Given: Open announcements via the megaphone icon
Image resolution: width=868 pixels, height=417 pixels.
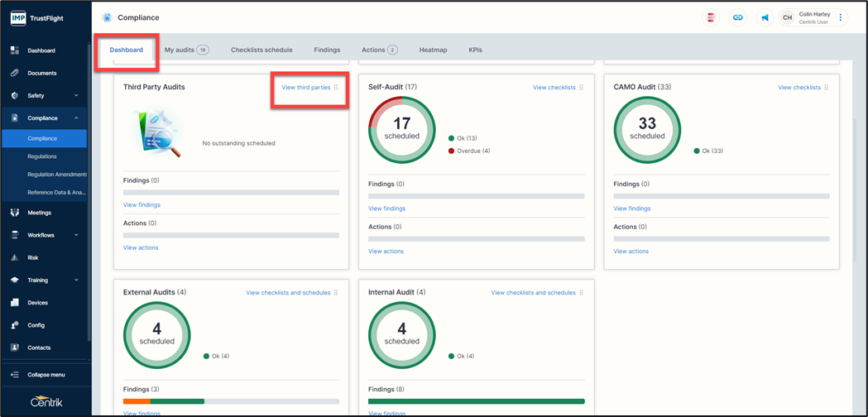Looking at the screenshot, I should point(765,17).
